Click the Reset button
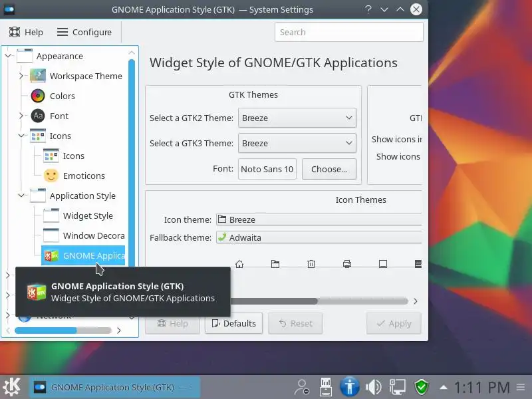The height and width of the screenshot is (399, 532). tap(295, 323)
